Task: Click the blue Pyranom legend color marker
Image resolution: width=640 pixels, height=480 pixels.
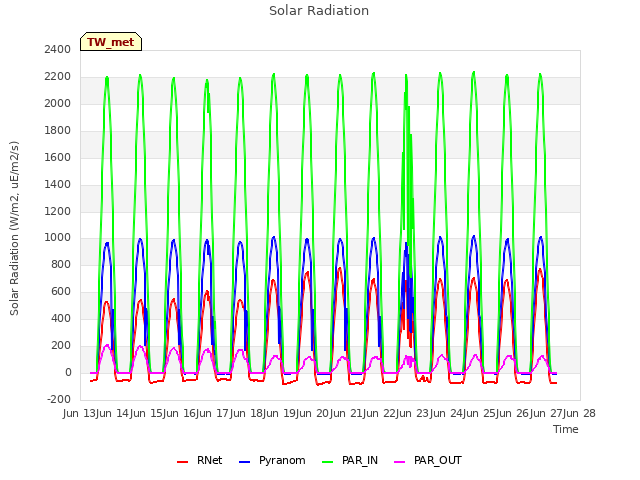Action: [x=244, y=462]
